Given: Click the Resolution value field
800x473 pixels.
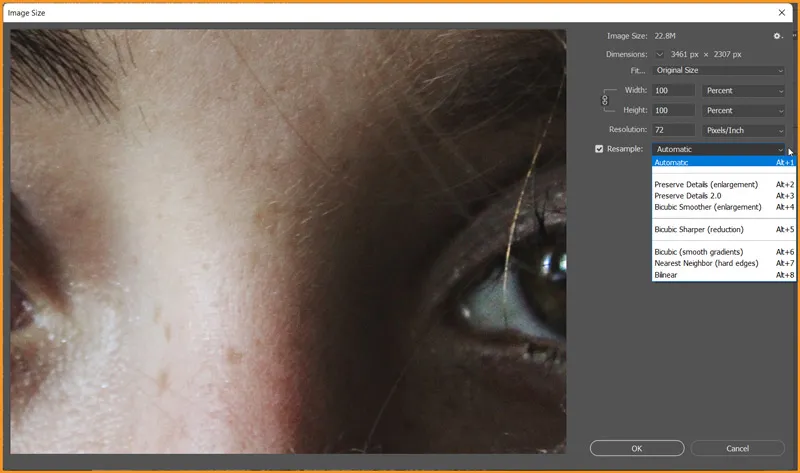Looking at the screenshot, I should tap(673, 130).
